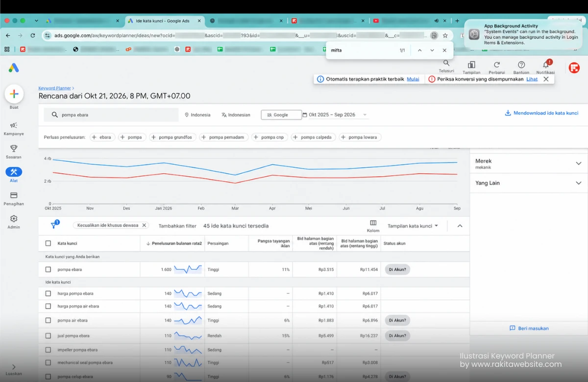Click the pompa ebara keyword search field

pyautogui.click(x=111, y=115)
